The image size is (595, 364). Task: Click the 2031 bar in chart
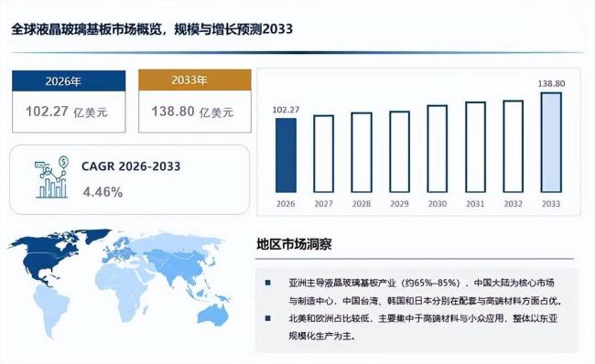(475, 147)
